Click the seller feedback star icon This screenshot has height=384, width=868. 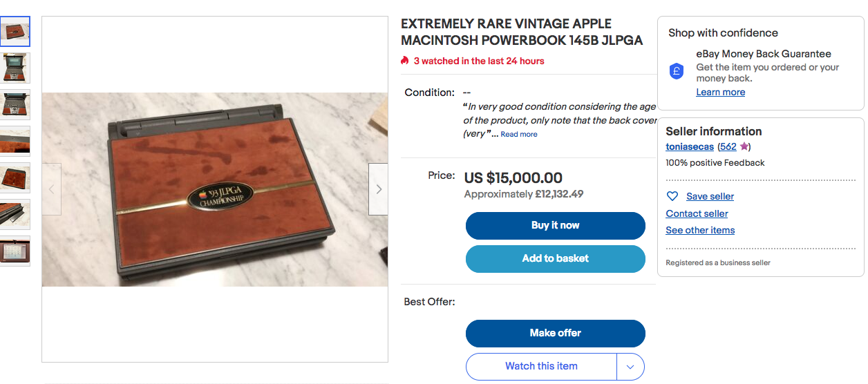[x=744, y=146]
